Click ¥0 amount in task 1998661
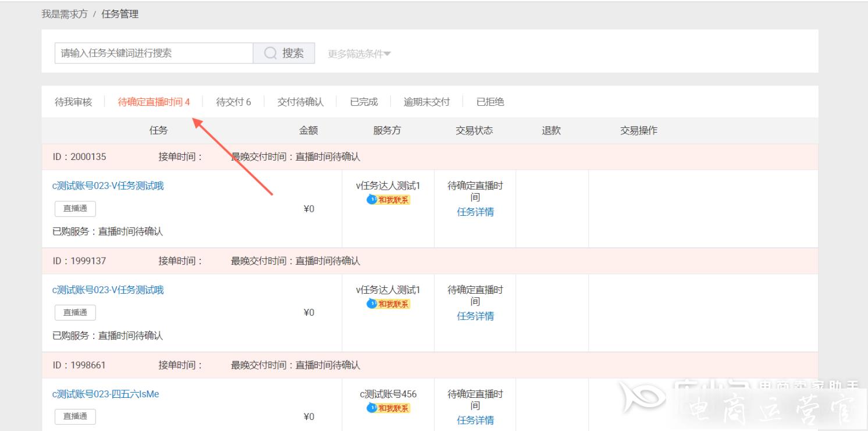 309,417
